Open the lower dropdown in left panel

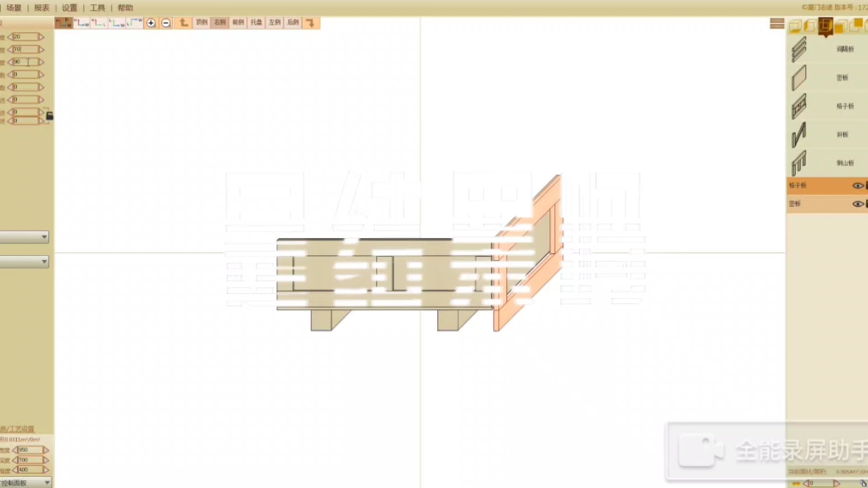25,263
